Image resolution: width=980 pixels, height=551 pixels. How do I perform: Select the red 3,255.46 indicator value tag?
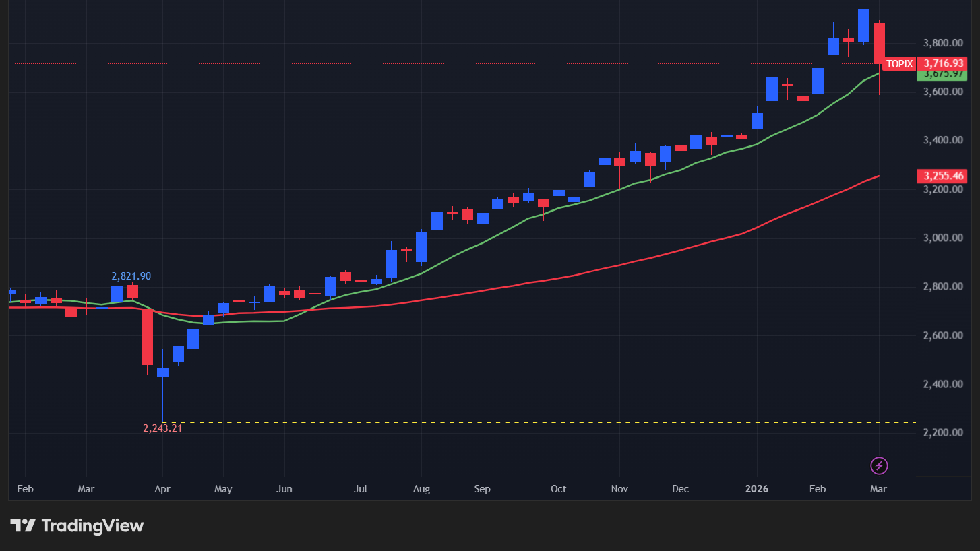[943, 176]
